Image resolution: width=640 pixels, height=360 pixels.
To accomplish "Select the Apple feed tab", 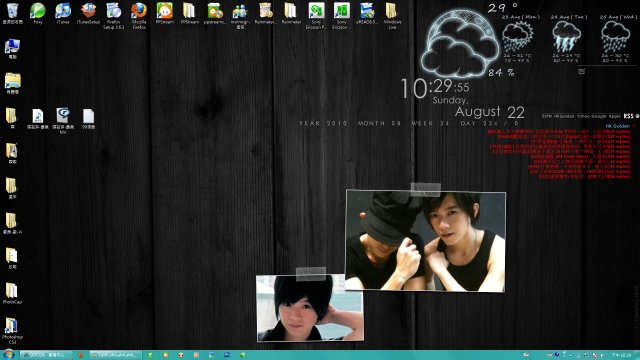I will point(614,116).
